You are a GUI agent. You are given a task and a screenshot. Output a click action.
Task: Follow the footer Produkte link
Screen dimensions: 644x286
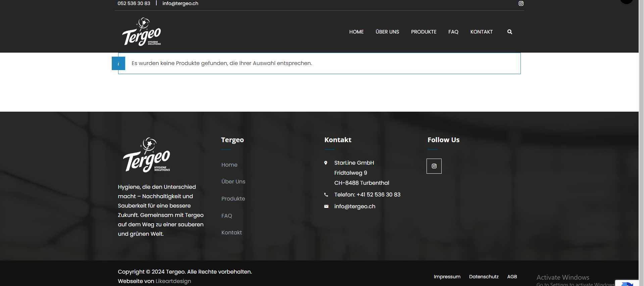[233, 199]
